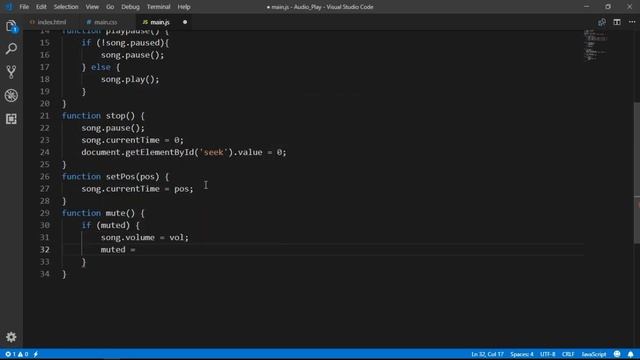Open the Debug menu
Image resolution: width=640 pixels, height=360 pixels.
pyautogui.click(x=130, y=7)
